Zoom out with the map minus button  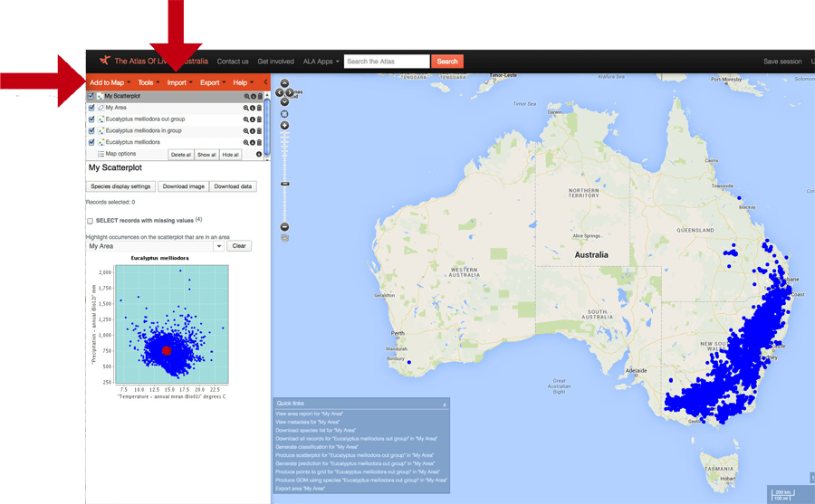(284, 227)
